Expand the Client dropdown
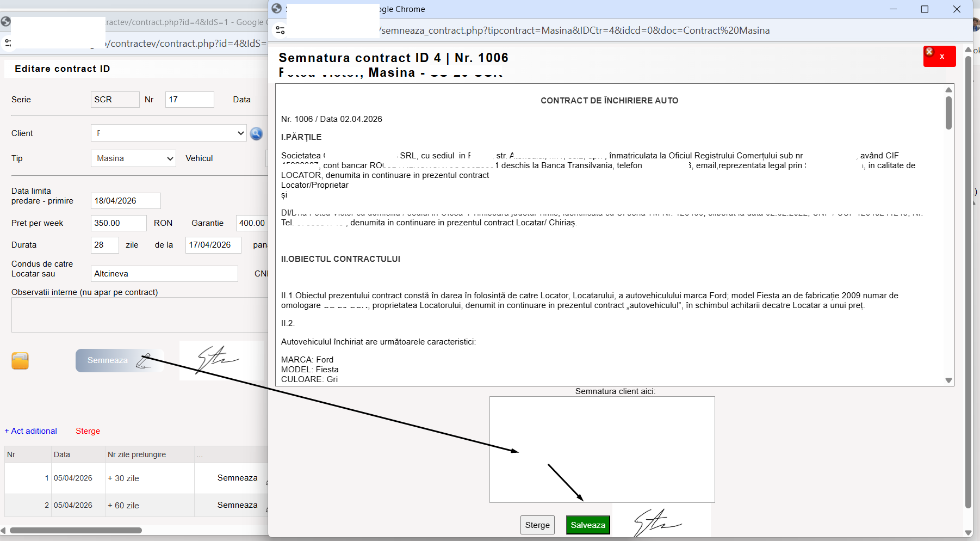 pyautogui.click(x=169, y=133)
